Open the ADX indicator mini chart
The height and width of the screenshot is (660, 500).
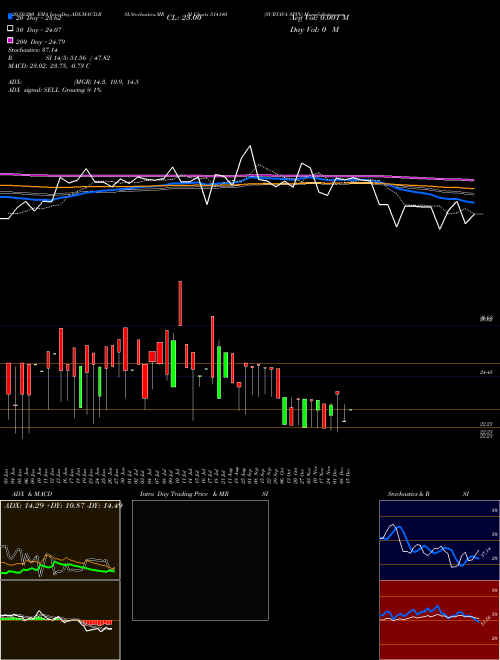(x=60, y=540)
